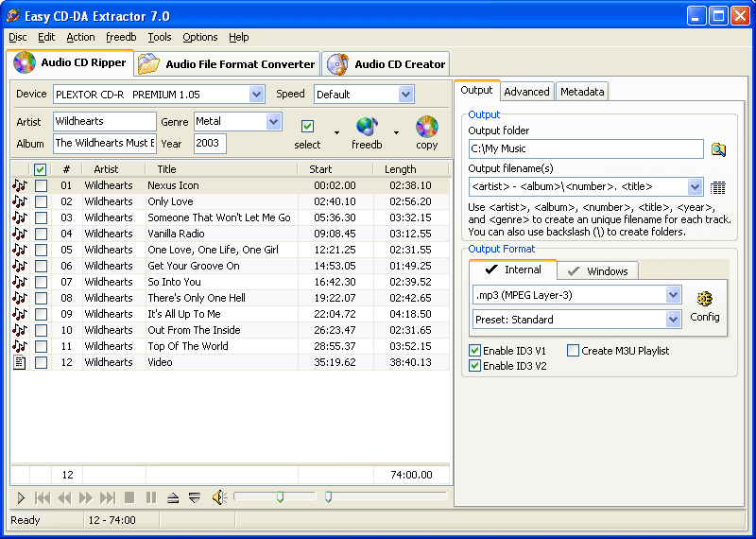
Task: Click music note icon for track 04
Action: coord(20,234)
